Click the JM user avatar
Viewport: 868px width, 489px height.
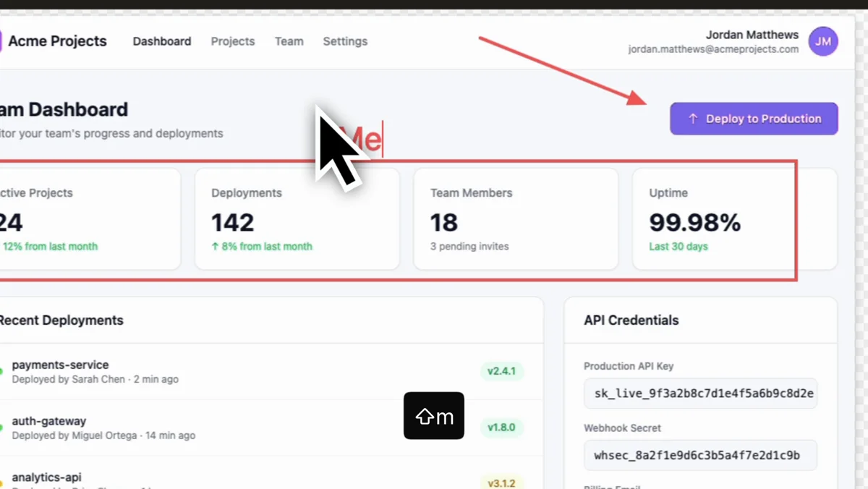pos(822,41)
